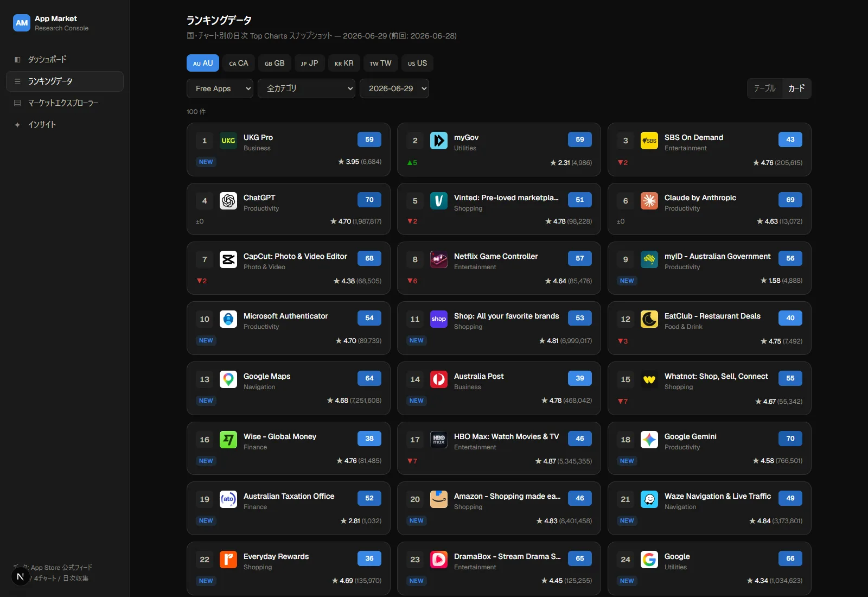The height and width of the screenshot is (597, 868).
Task: Select the GB country tab
Action: [x=275, y=63]
